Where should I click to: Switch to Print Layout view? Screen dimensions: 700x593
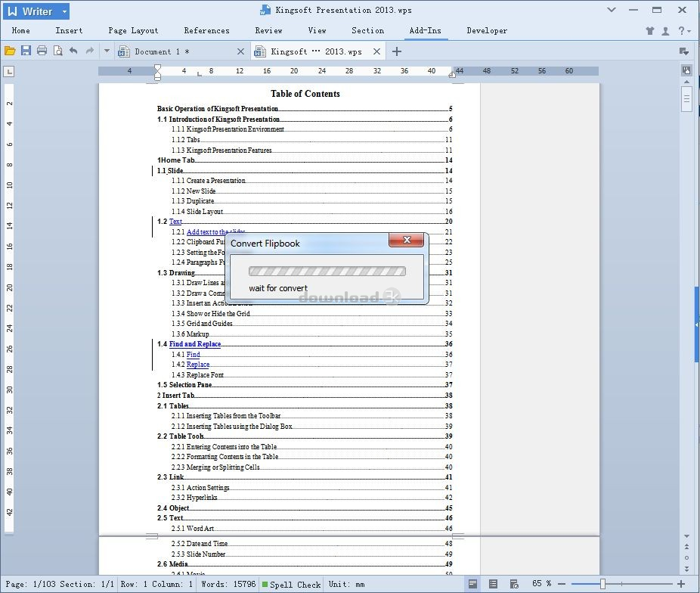(x=472, y=584)
